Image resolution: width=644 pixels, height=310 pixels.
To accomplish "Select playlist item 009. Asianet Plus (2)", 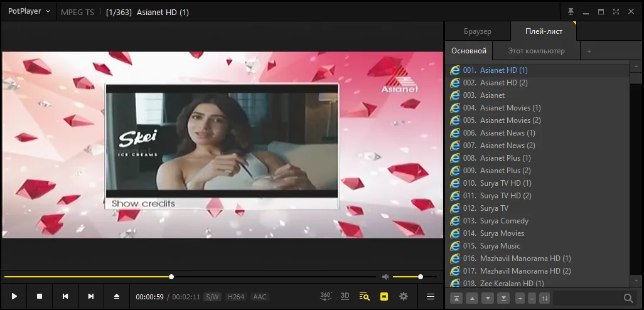I will (537, 171).
